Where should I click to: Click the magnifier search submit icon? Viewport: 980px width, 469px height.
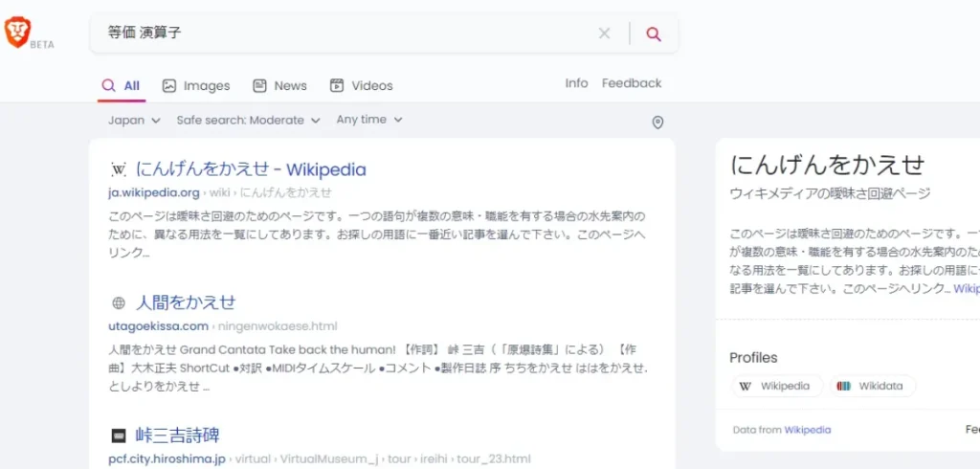click(654, 33)
